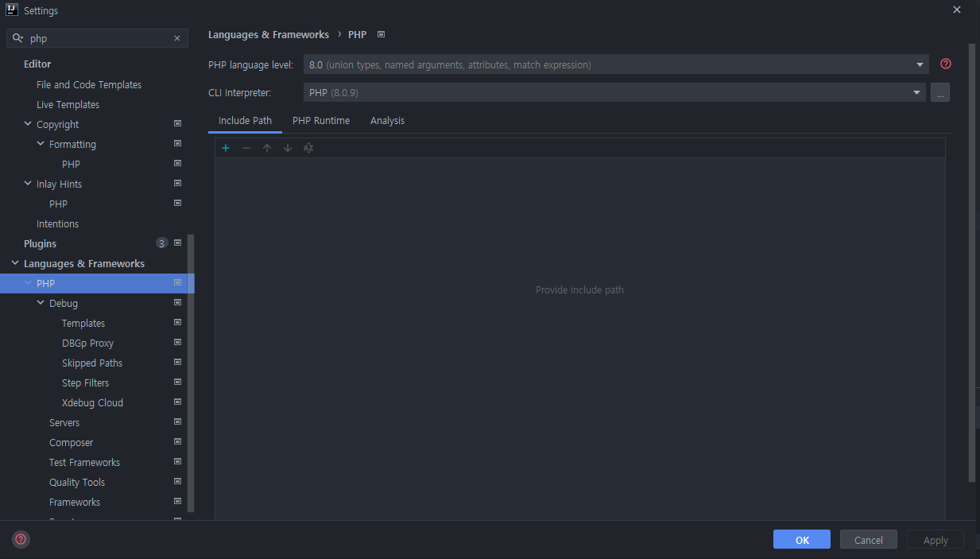
Task: Open the CLI Interpreter dropdown
Action: (614, 93)
